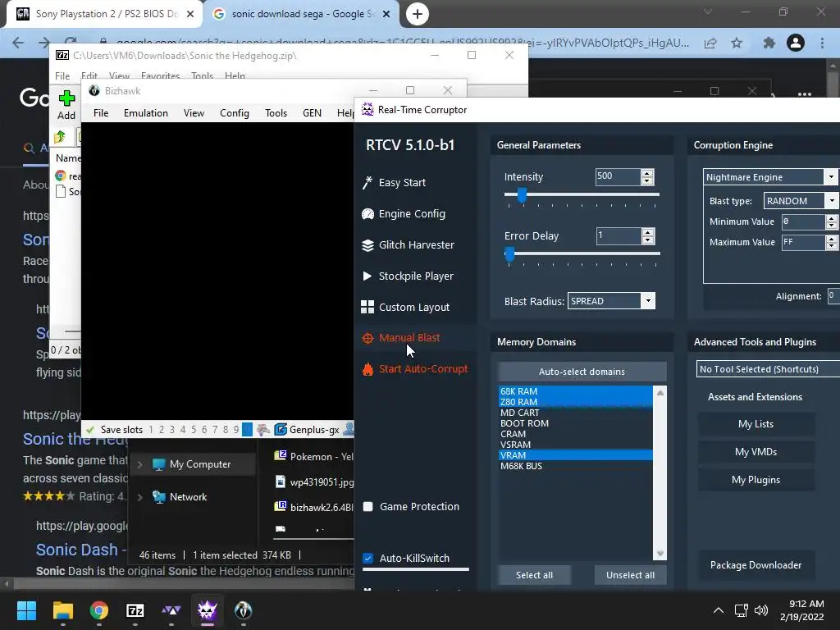Click Minimum Value input field
Viewport: 840px width, 630px height.
803,221
